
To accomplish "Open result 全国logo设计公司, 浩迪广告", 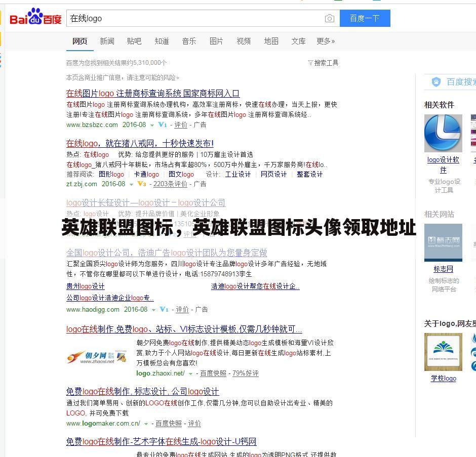I will point(167,253).
